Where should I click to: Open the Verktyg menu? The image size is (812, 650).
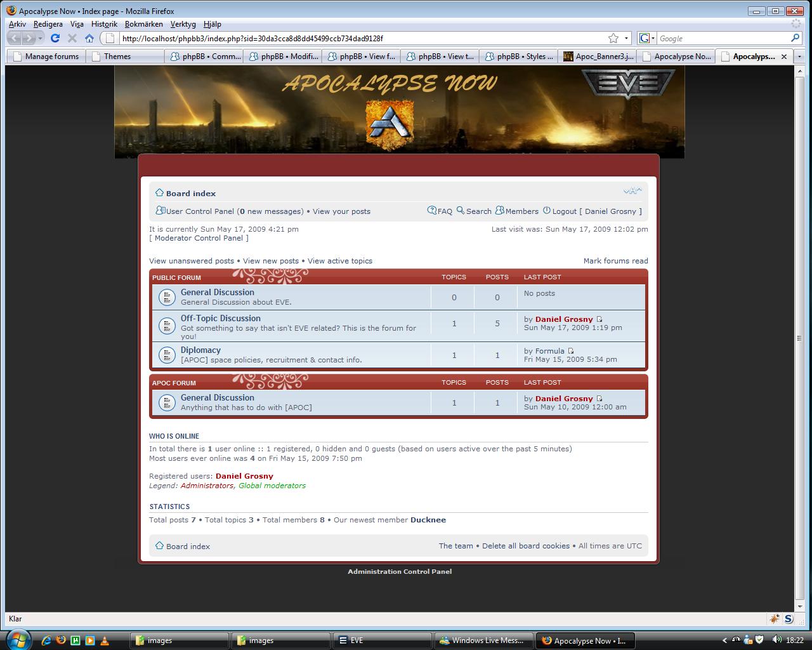183,24
